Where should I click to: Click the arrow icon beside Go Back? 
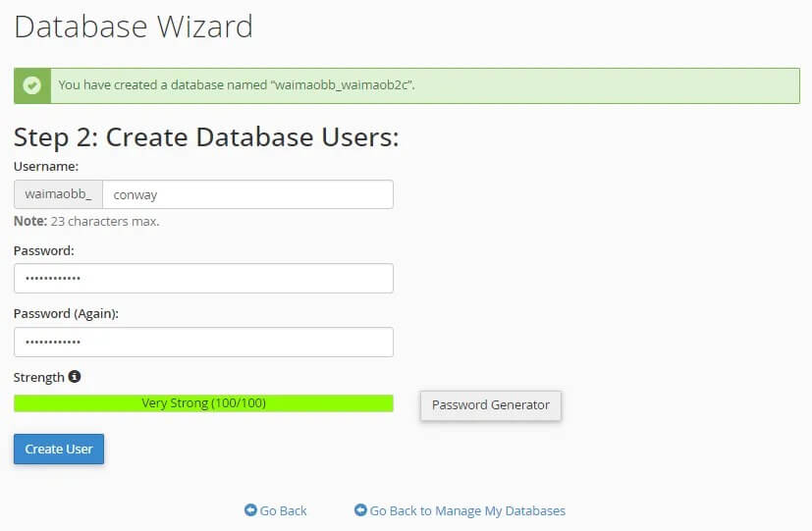[250, 510]
